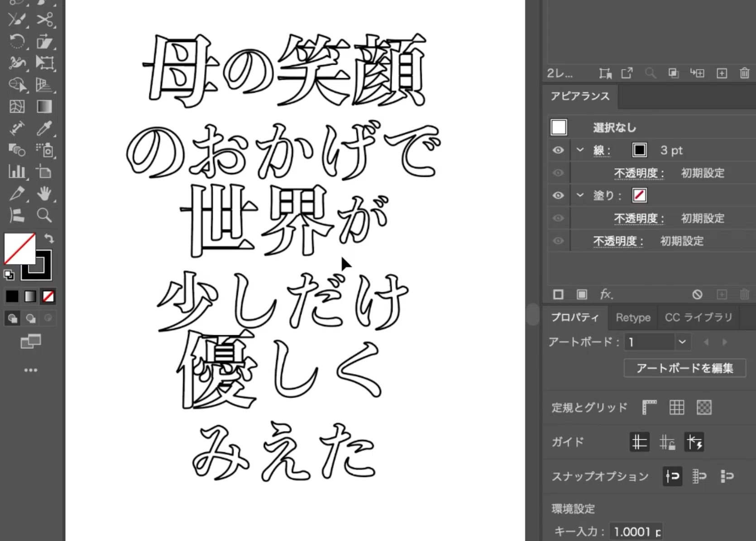Select the Scissors tool
This screenshot has width=756, height=541.
click(45, 19)
